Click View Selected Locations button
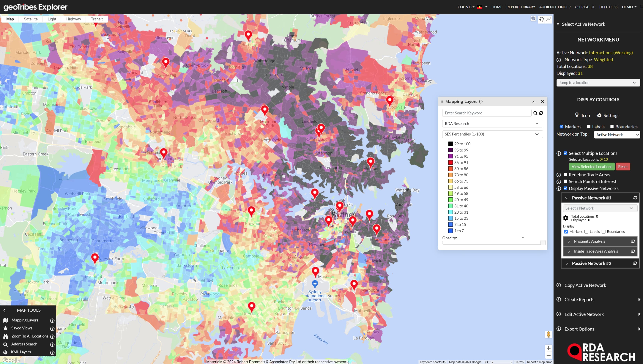The image size is (643, 364). pyautogui.click(x=592, y=166)
